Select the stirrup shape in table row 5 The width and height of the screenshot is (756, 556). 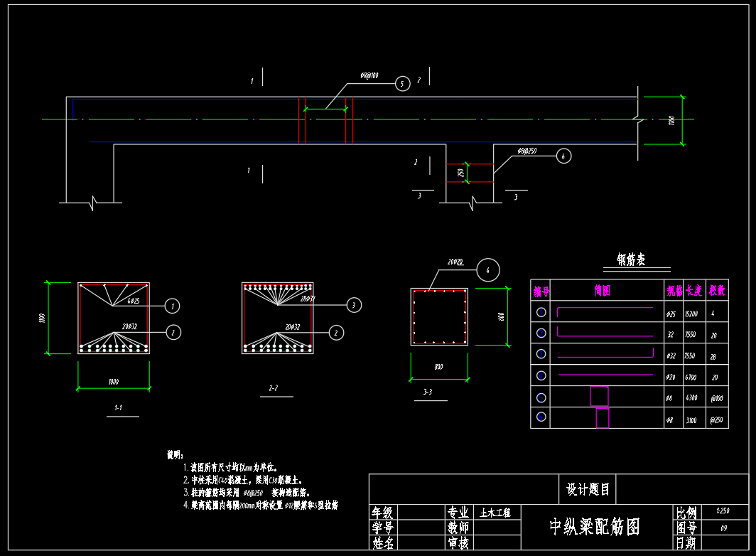coord(599,396)
